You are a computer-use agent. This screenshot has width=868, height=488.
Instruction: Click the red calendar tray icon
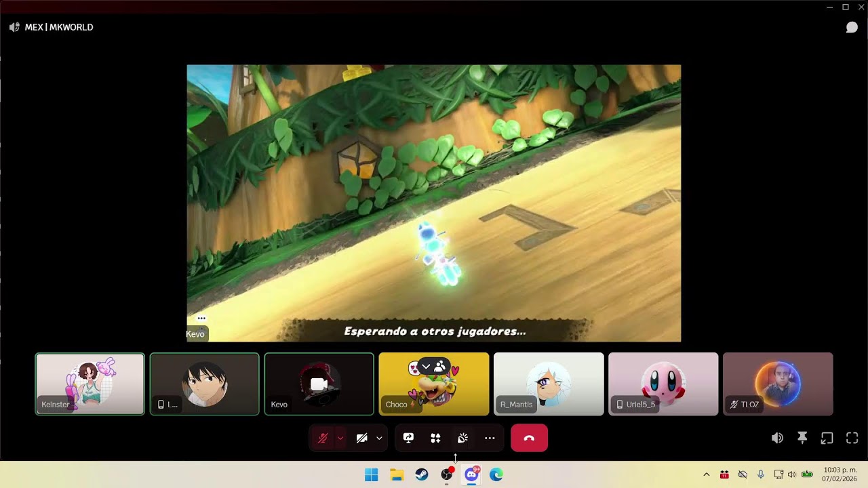click(724, 474)
